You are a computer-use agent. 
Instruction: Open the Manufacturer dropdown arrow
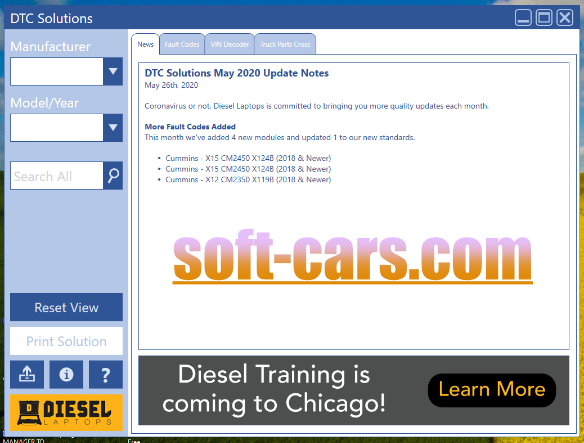click(113, 71)
